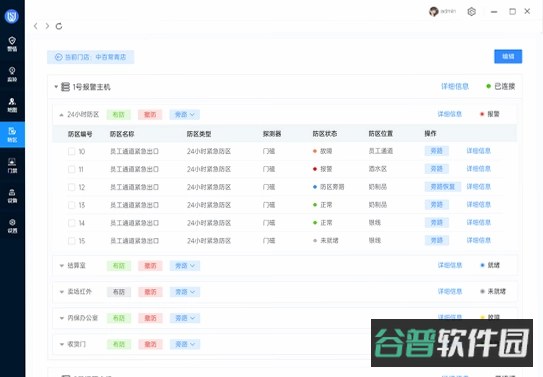Open 详细信息 link for 1号报警主机

(x=455, y=86)
